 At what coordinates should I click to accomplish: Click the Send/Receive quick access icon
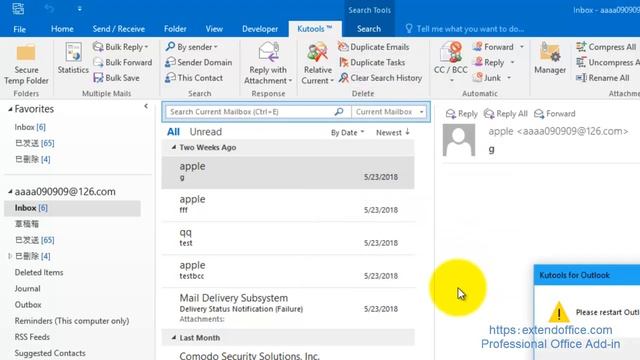tap(18, 9)
